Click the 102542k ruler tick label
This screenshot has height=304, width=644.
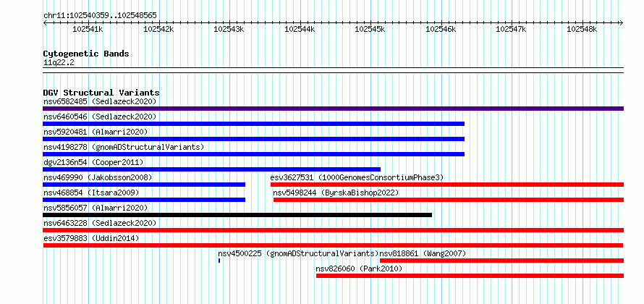pos(159,29)
